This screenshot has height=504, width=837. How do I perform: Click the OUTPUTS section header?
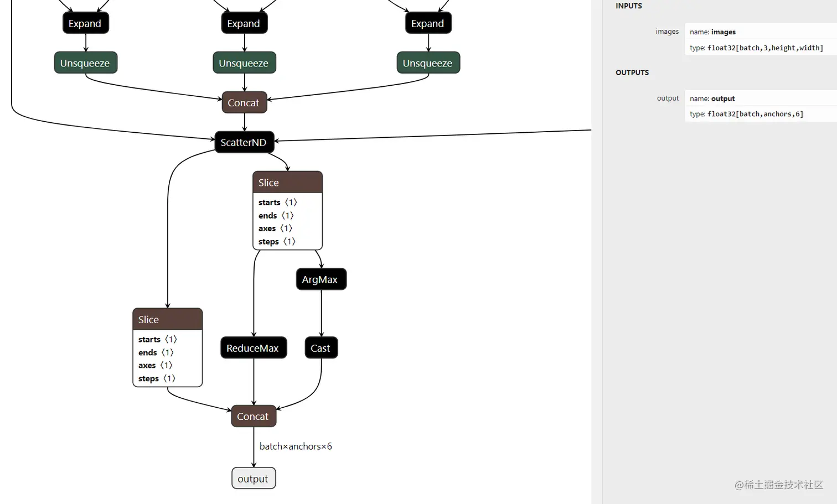coord(632,72)
